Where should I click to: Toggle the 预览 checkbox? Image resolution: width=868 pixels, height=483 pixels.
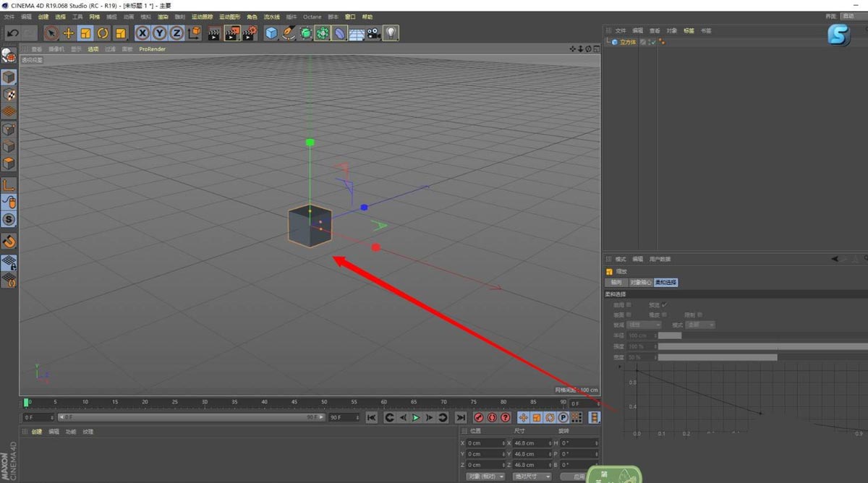pos(664,305)
